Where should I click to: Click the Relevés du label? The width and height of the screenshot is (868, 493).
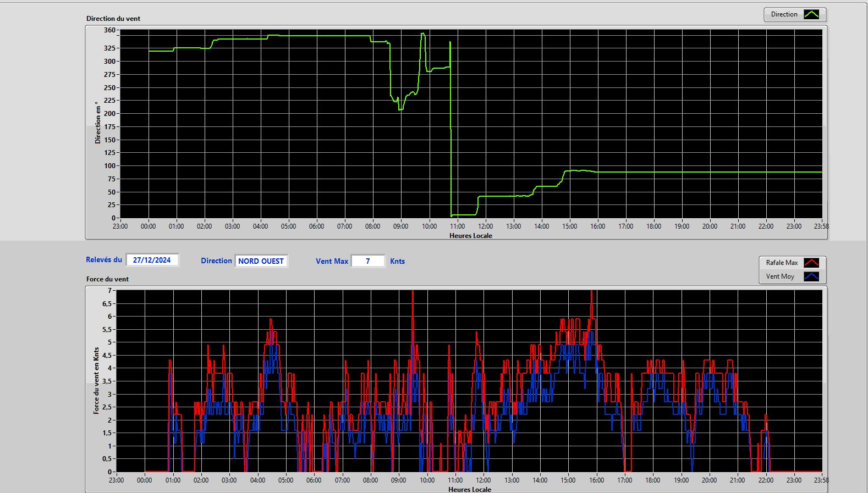[104, 259]
